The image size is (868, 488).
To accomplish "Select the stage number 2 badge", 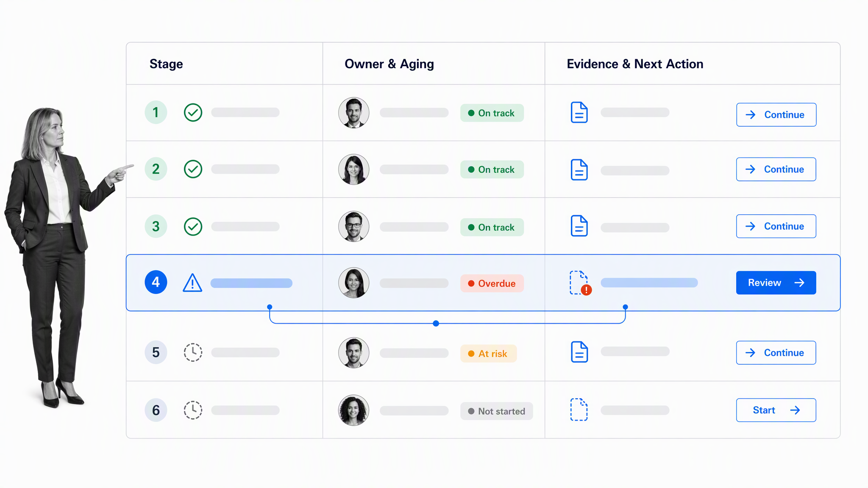I will (156, 169).
